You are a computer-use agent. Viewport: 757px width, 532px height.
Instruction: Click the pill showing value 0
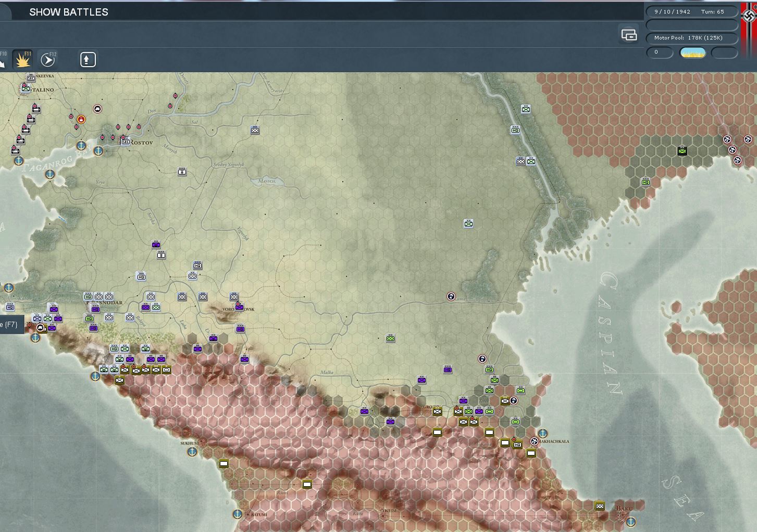pyautogui.click(x=660, y=52)
